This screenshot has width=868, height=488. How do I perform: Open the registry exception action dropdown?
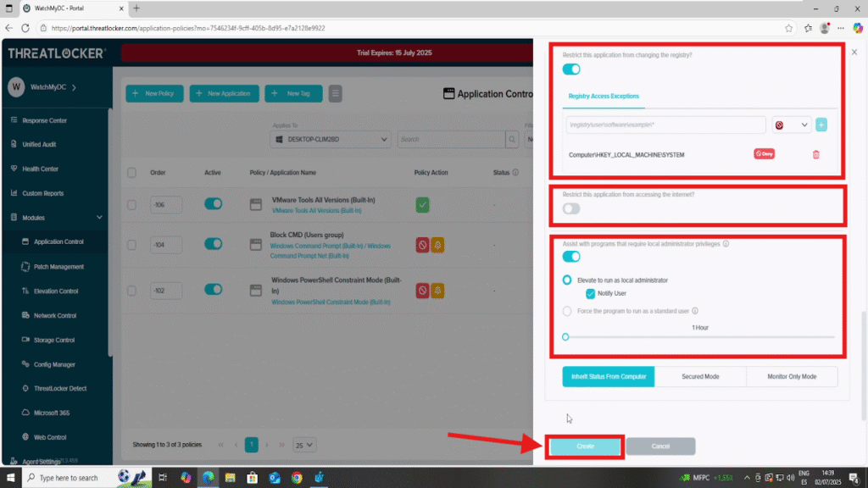click(792, 125)
